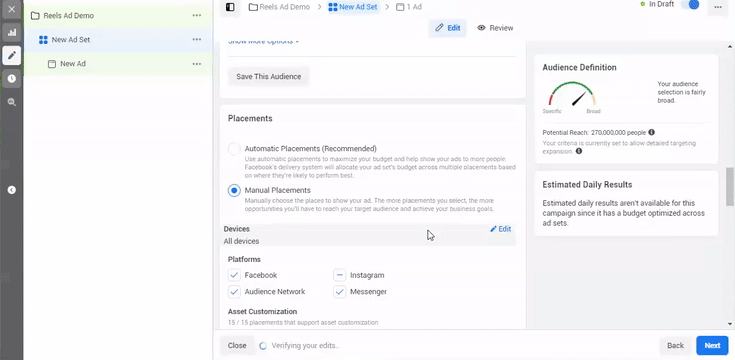
Task: Open the clock history icon in sidebar
Action: point(12,79)
